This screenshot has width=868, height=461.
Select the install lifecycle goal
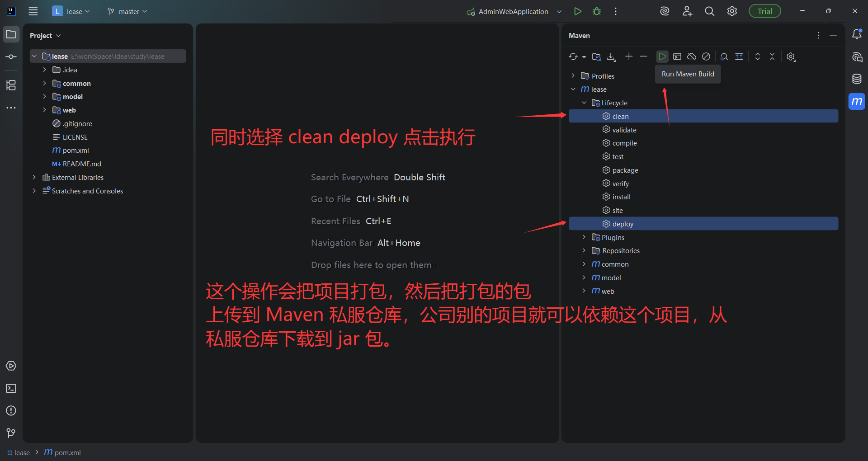click(703, 197)
